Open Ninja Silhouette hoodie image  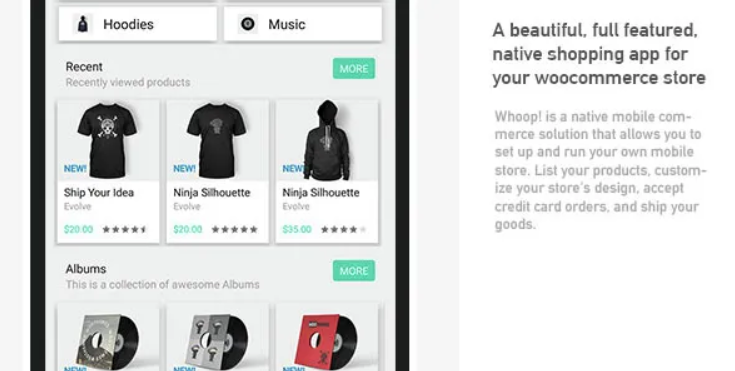coord(327,140)
